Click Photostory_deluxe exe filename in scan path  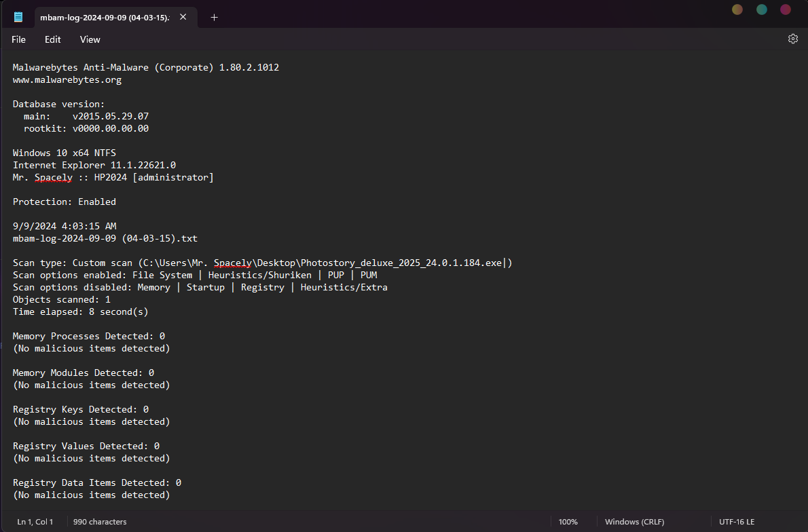pyautogui.click(x=401, y=263)
